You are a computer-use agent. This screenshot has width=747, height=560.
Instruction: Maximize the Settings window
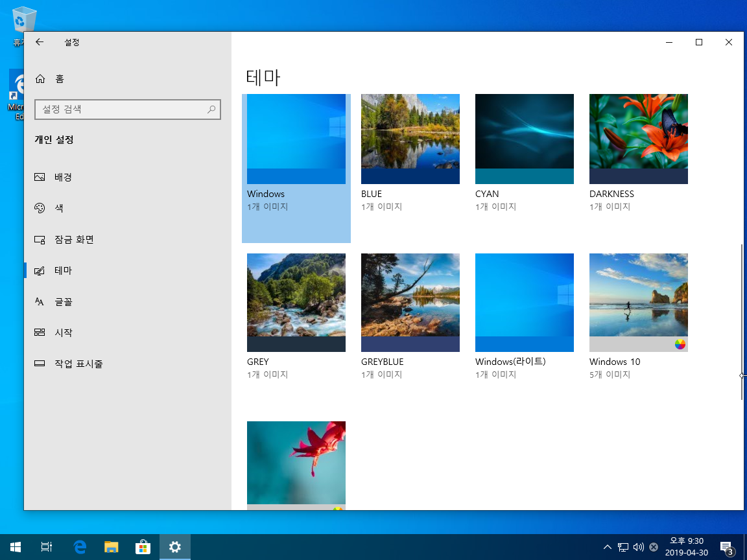pyautogui.click(x=699, y=42)
